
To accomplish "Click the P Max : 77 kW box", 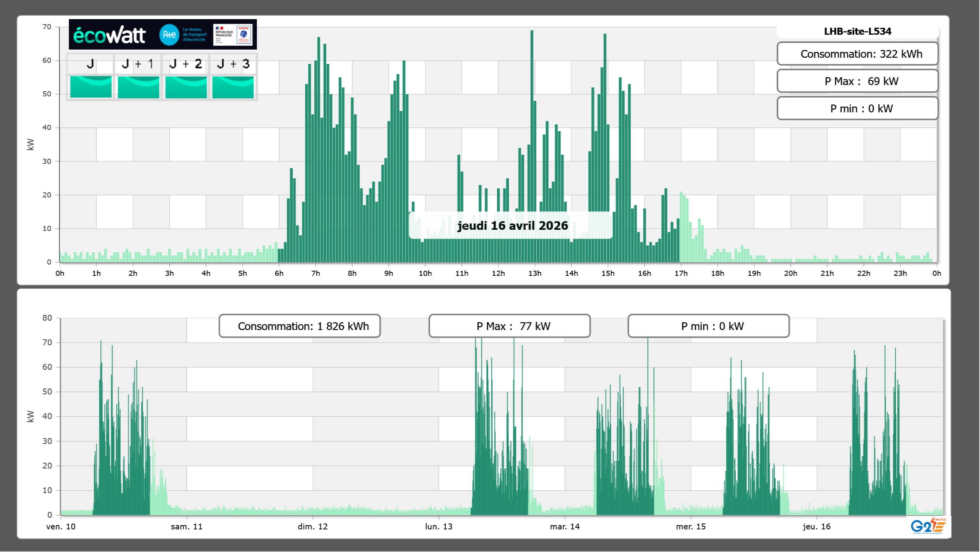I will pos(509,326).
